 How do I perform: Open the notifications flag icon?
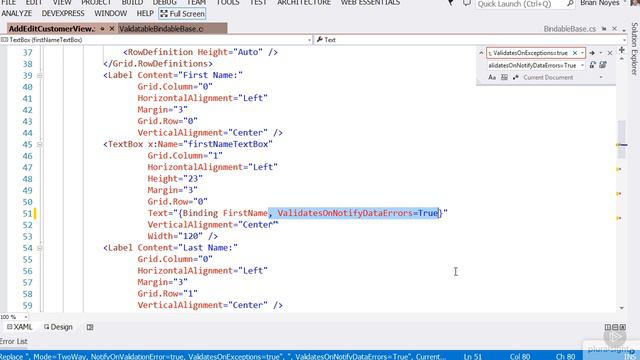[451, 3]
